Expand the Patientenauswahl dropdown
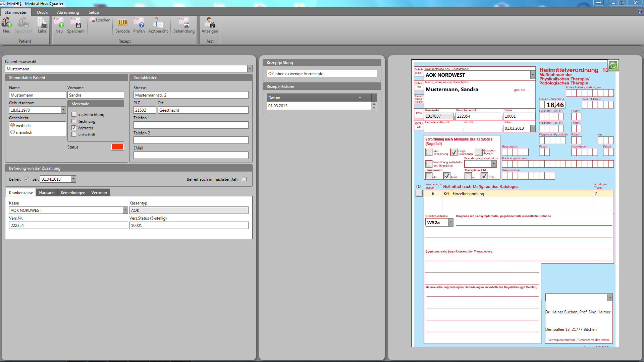 (x=250, y=69)
